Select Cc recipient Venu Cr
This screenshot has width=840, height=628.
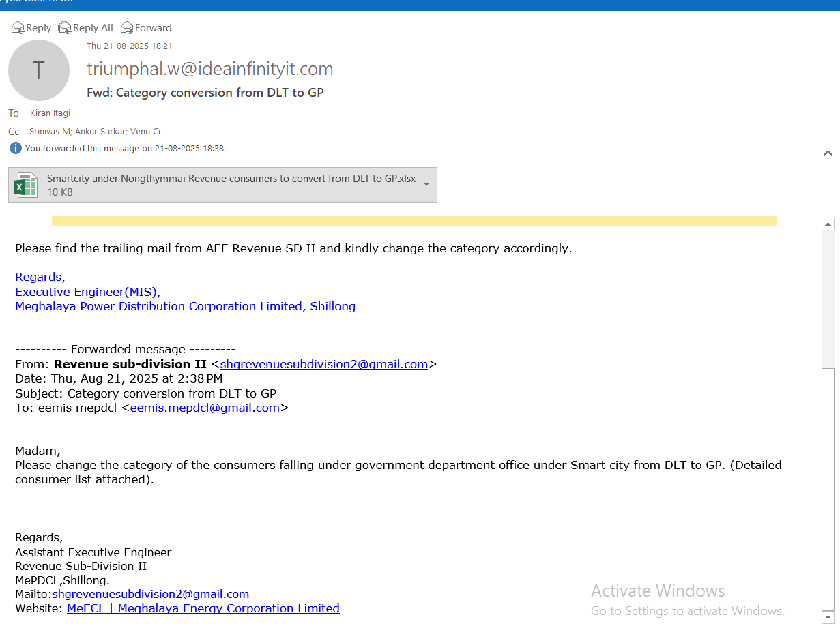pos(147,131)
